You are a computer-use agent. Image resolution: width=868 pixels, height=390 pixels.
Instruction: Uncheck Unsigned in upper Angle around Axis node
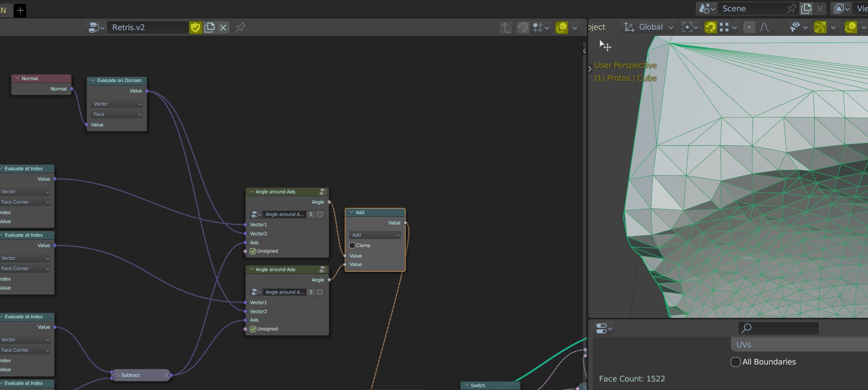(x=253, y=251)
